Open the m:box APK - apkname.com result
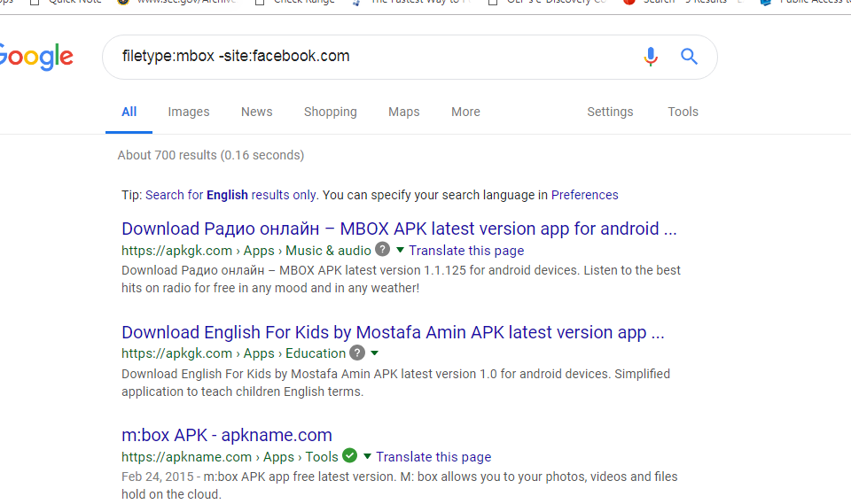Screen dimensions: 851x504 click(227, 435)
